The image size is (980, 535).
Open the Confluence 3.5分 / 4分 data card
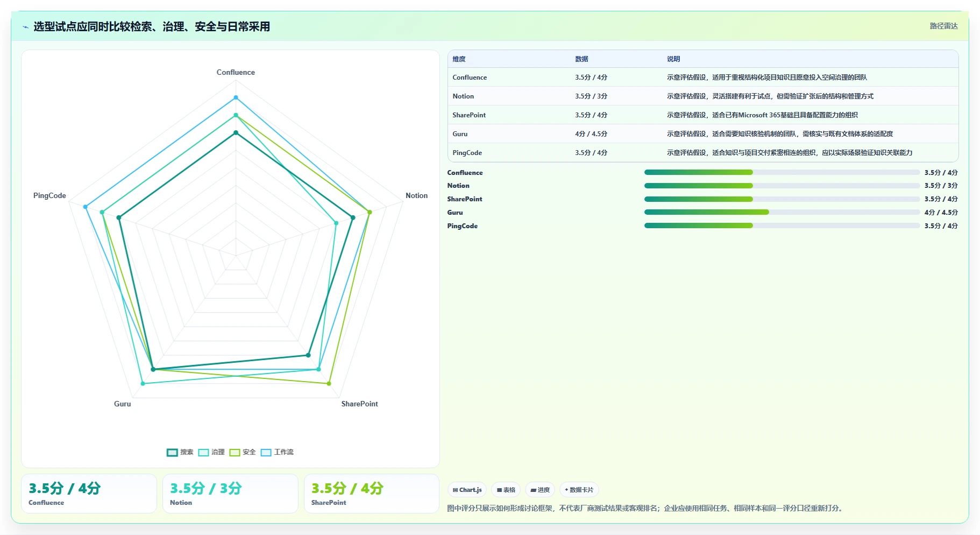point(89,494)
